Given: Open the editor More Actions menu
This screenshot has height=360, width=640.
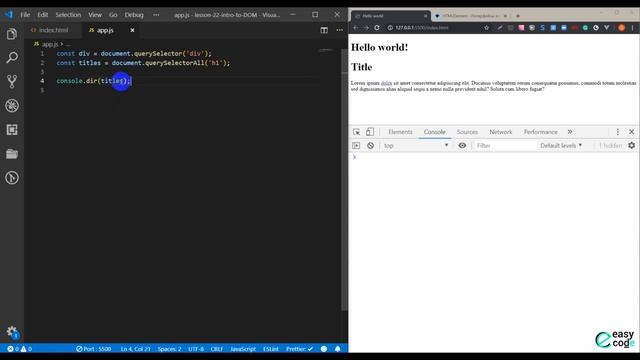Looking at the screenshot, I should point(340,30).
